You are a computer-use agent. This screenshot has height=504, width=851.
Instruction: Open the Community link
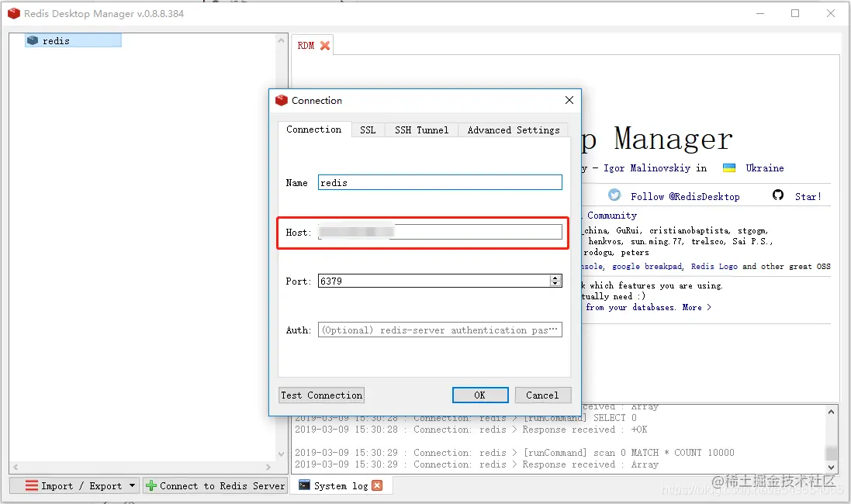coord(611,216)
